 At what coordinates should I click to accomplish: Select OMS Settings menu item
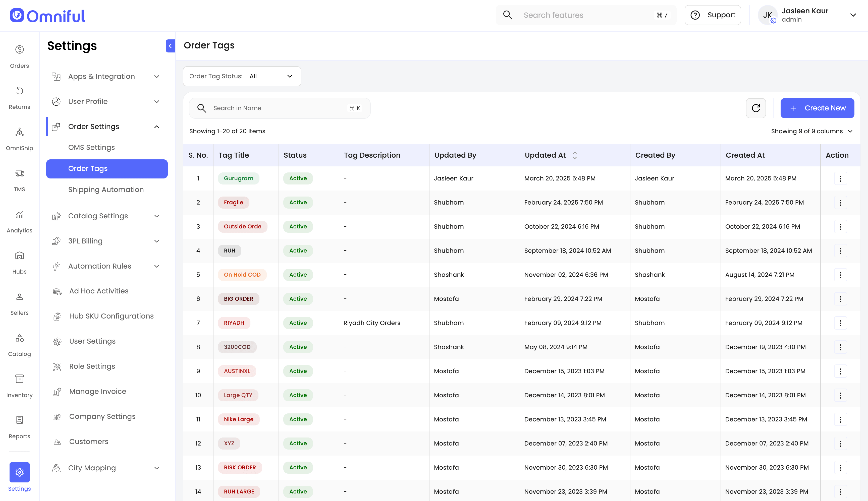pos(92,147)
